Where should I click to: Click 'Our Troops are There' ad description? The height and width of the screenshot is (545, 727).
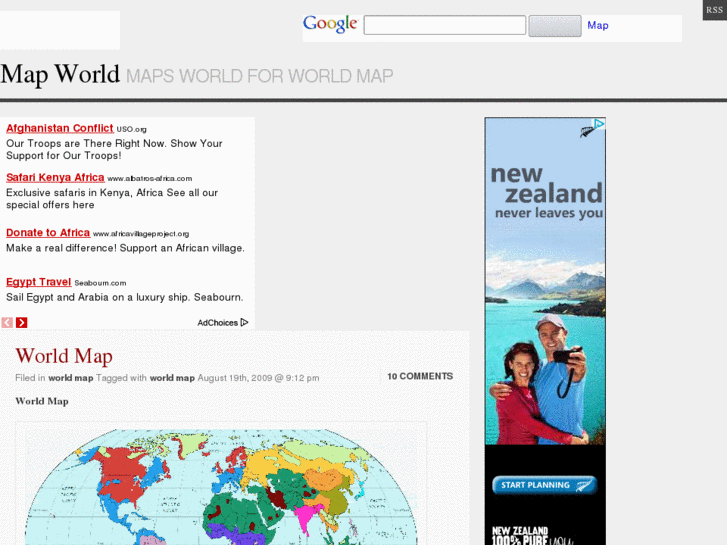pyautogui.click(x=114, y=149)
